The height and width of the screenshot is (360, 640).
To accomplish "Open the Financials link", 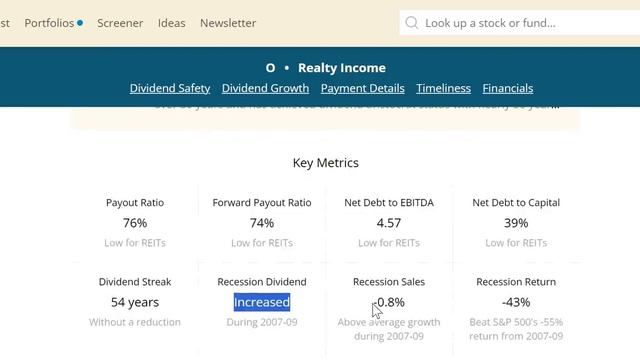I will point(508,88).
